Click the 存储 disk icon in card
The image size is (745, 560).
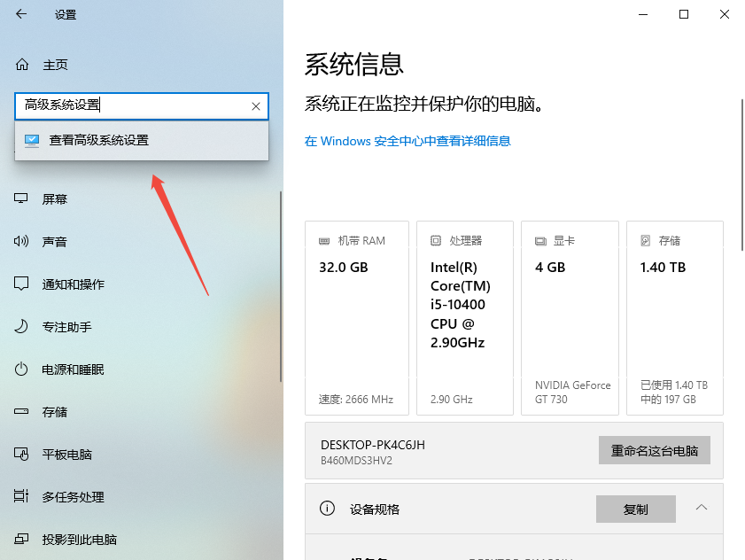click(x=645, y=240)
